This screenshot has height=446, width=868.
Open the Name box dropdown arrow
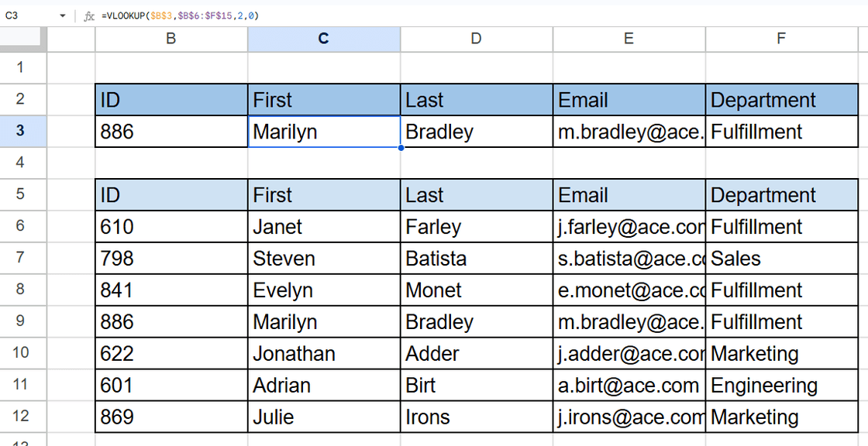62,15
